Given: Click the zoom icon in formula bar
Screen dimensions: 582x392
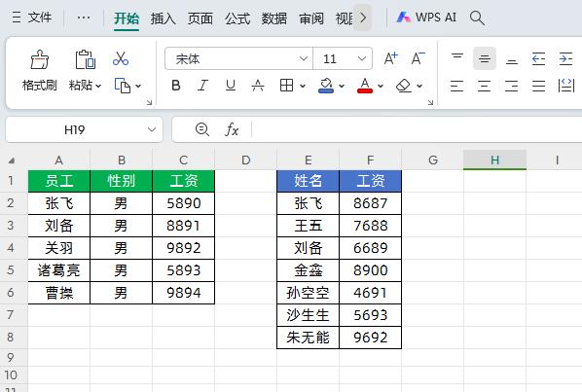Looking at the screenshot, I should (201, 129).
